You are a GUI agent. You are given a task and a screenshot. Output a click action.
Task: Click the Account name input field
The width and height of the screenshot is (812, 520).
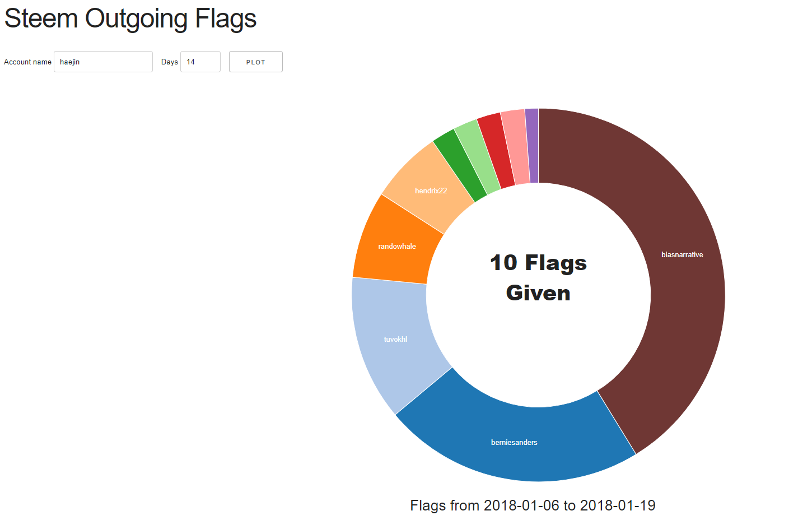[103, 62]
